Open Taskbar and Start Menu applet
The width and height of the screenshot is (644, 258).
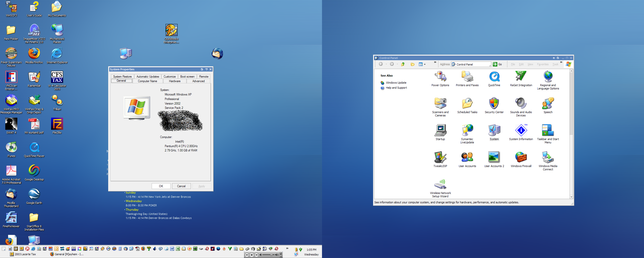pos(548,134)
